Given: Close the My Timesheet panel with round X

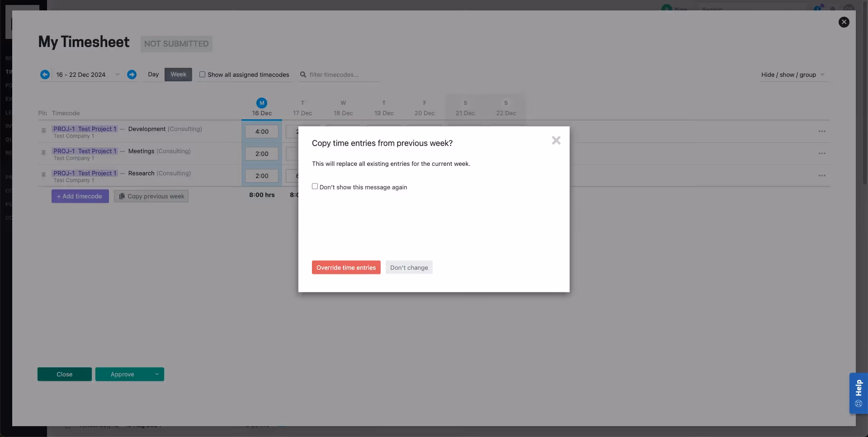Looking at the screenshot, I should point(844,22).
